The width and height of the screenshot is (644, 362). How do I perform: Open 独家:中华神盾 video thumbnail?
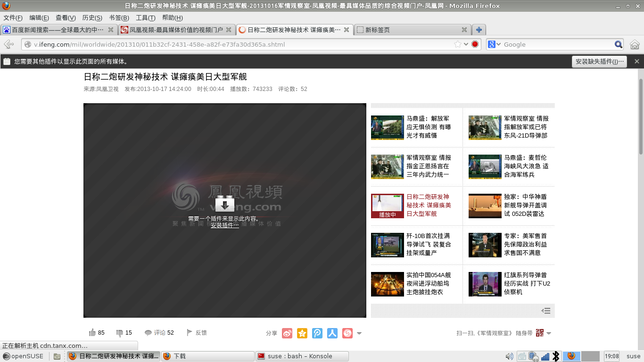pos(485,206)
